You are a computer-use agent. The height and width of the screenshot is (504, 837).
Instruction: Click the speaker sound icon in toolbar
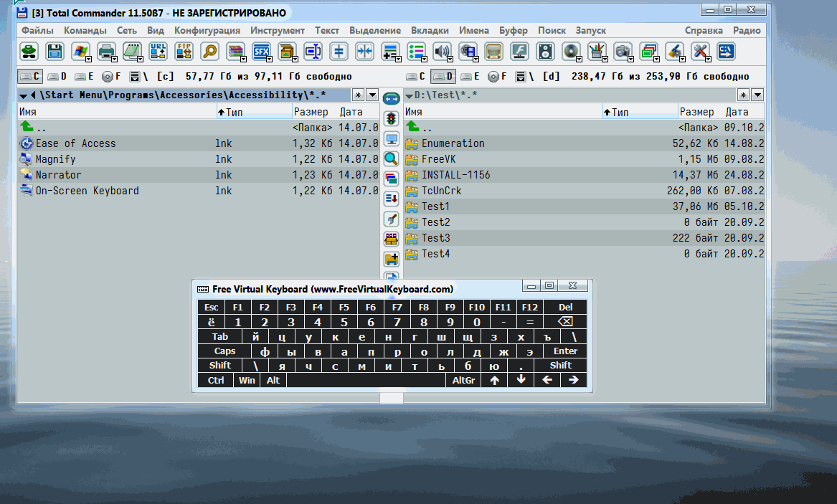click(442, 51)
